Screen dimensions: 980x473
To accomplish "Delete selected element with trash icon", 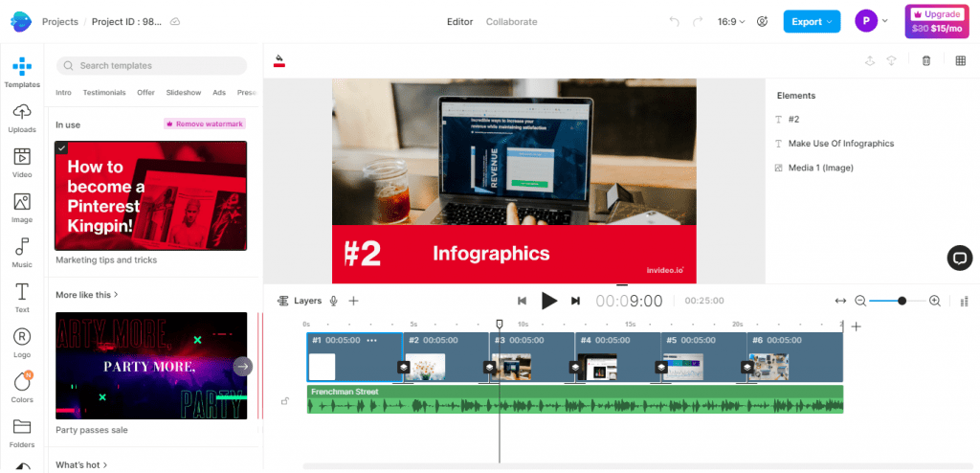I will (x=926, y=60).
